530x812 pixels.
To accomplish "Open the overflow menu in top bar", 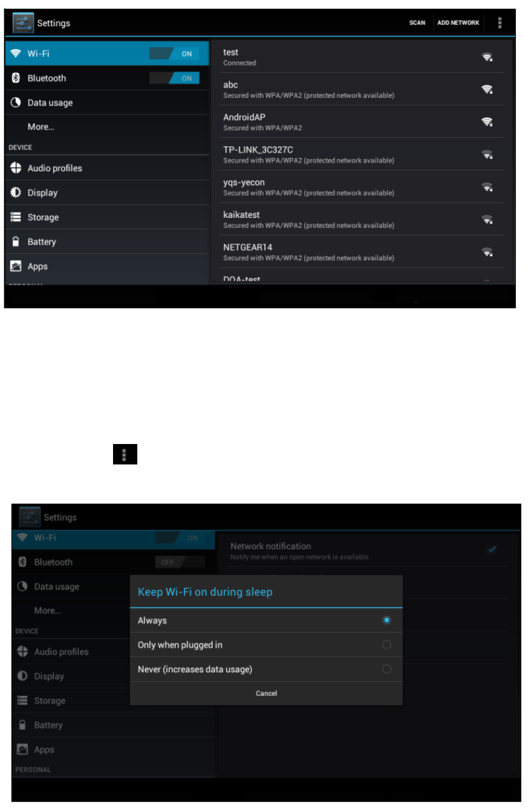I will coord(499,23).
